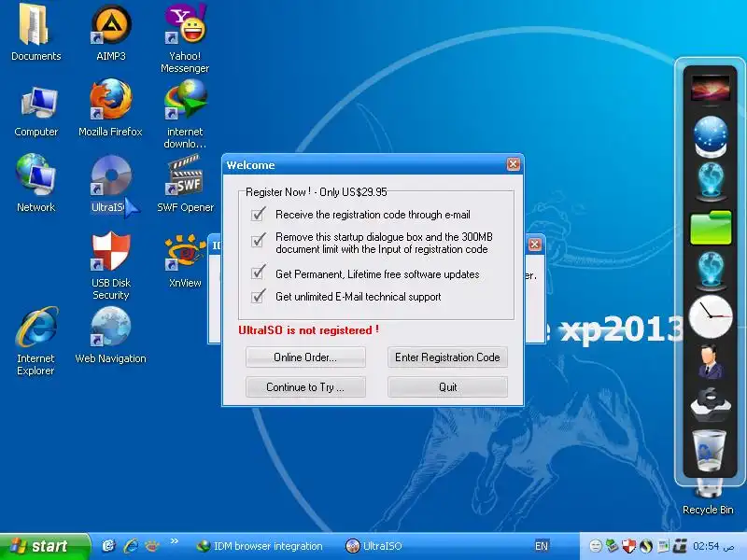Image resolution: width=747 pixels, height=560 pixels.
Task: Click the blue crystal ball dock icon
Action: tap(711, 135)
